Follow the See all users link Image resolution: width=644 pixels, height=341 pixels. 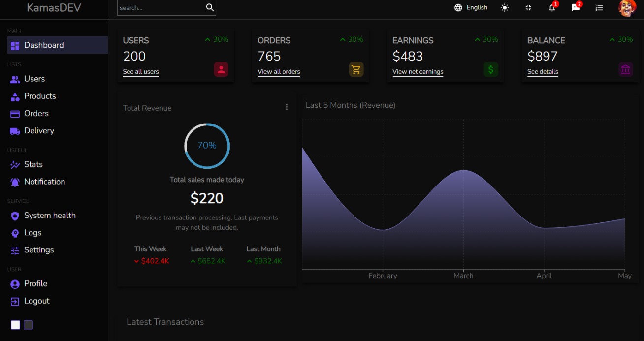141,72
